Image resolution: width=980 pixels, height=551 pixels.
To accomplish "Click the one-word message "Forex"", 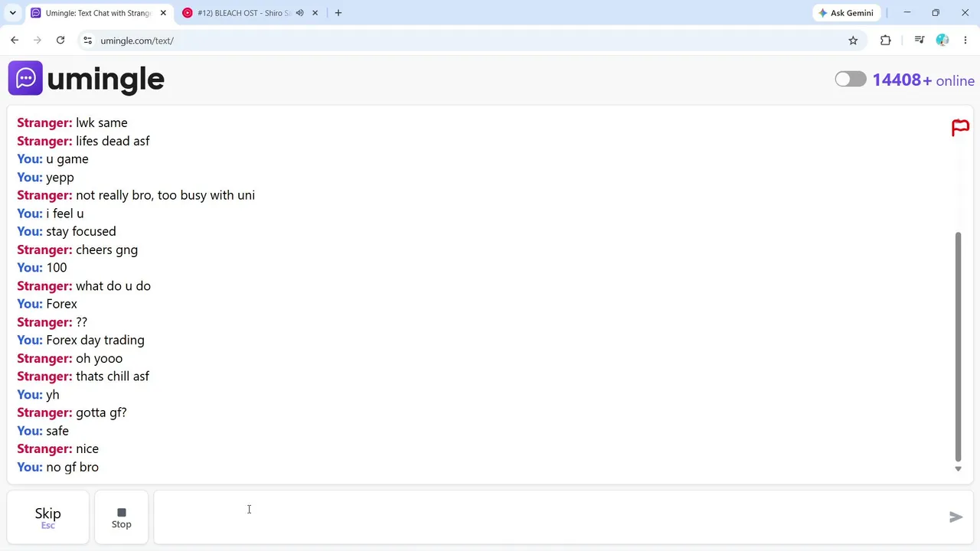I will (x=61, y=304).
